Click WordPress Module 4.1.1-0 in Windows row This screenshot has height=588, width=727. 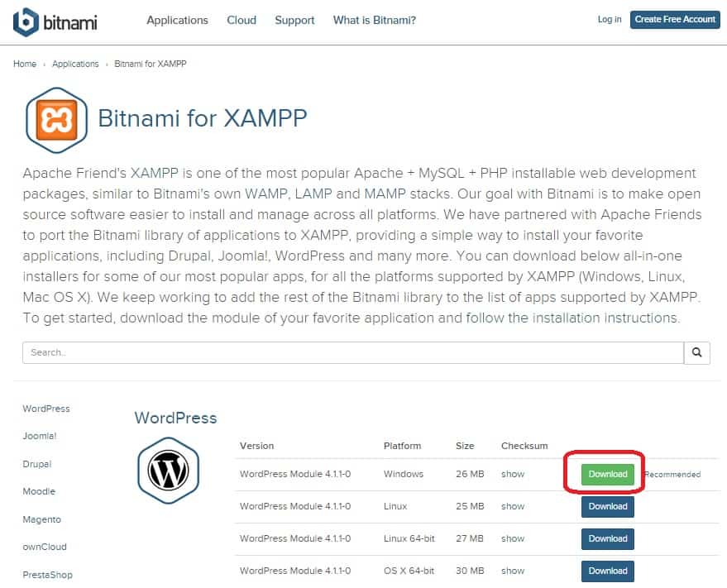click(295, 474)
